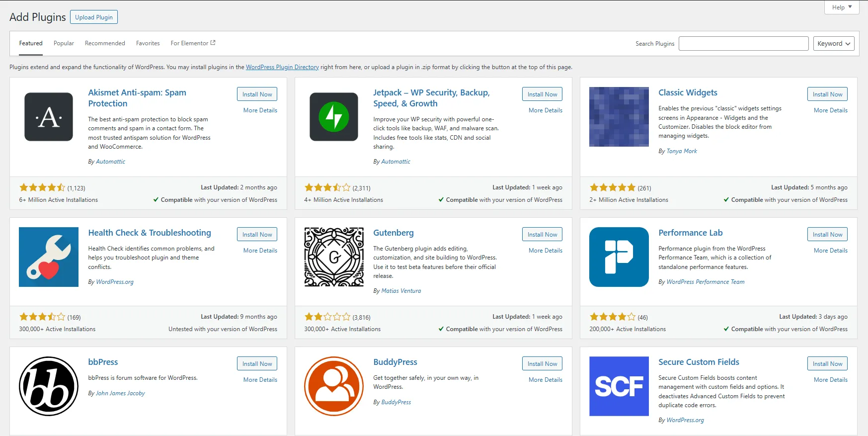View More Details for Akismet
The height and width of the screenshot is (436, 868).
(x=260, y=110)
